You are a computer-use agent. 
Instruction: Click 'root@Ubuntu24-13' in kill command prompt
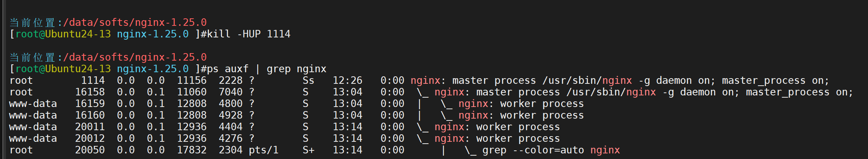pos(63,34)
